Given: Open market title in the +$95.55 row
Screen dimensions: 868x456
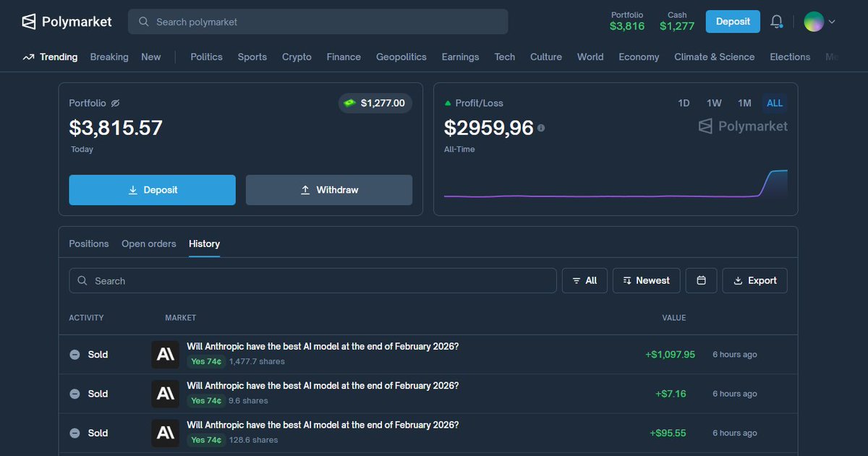Looking at the screenshot, I should point(323,424).
